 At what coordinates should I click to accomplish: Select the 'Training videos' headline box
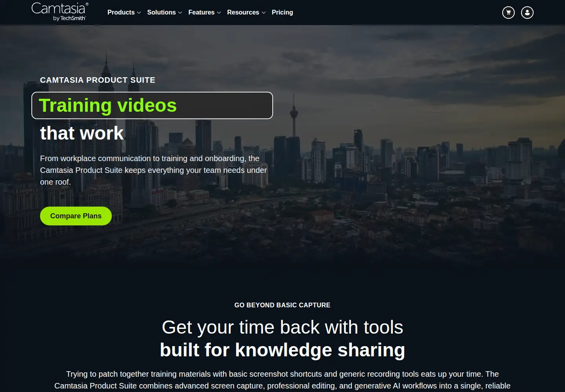pos(152,105)
